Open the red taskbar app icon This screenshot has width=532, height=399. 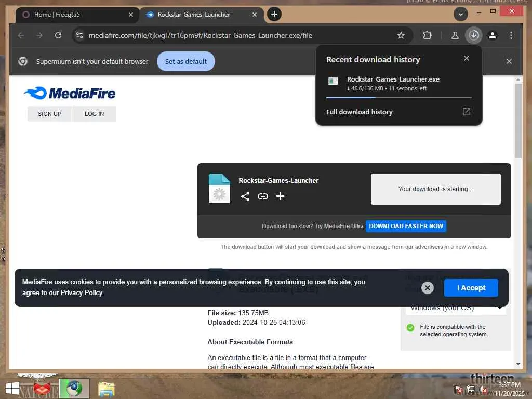tap(42, 389)
